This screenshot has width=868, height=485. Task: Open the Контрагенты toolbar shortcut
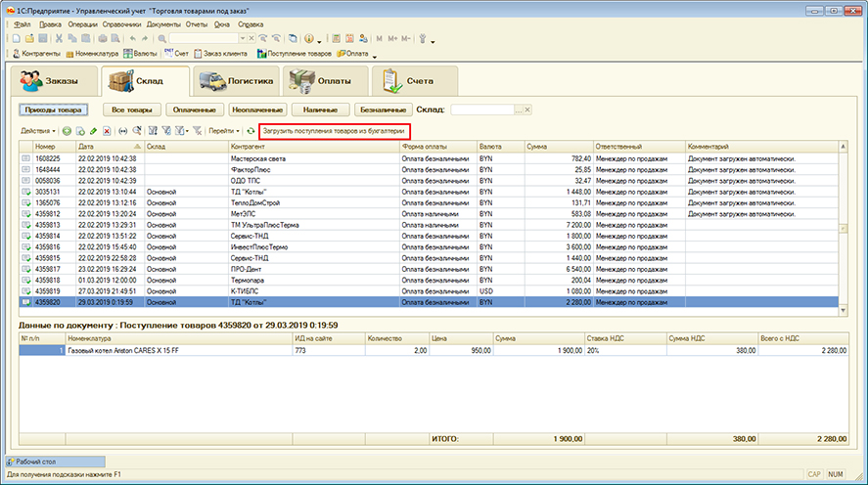click(x=39, y=53)
